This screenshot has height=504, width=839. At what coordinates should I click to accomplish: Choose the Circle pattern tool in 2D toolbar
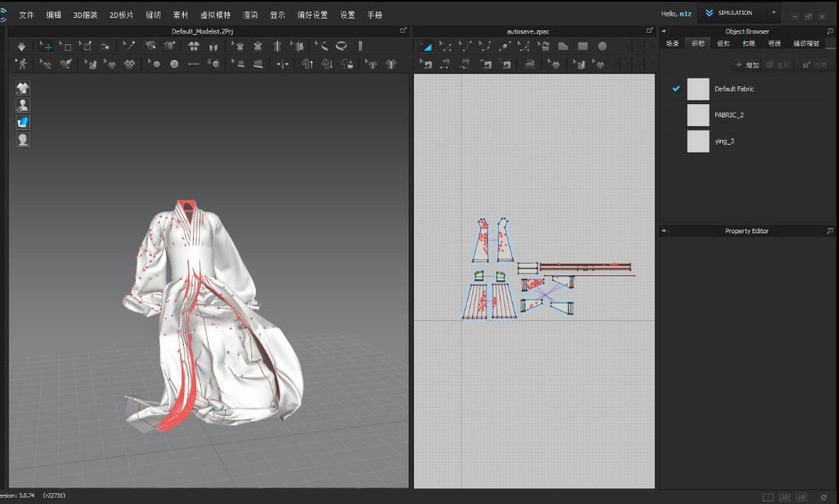[602, 47]
